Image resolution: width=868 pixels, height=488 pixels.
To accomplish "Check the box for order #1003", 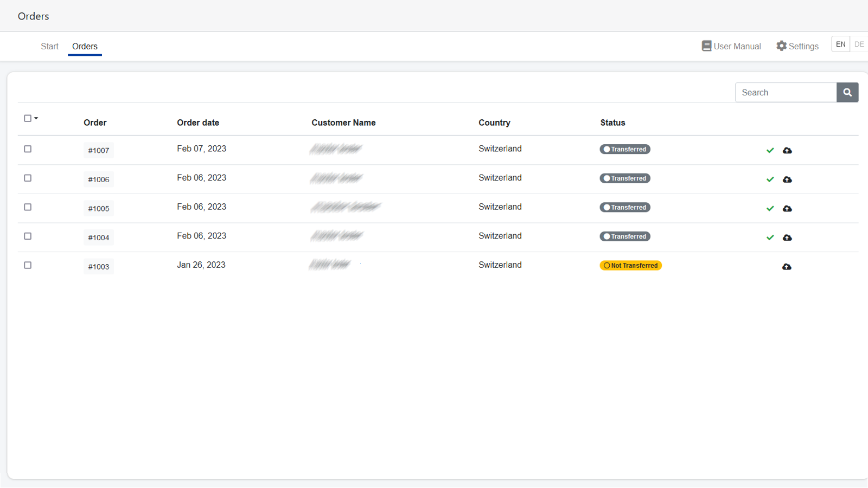I will tap(28, 265).
